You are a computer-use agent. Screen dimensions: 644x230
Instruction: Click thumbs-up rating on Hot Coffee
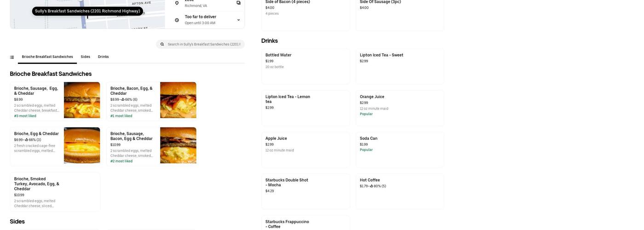[372, 186]
